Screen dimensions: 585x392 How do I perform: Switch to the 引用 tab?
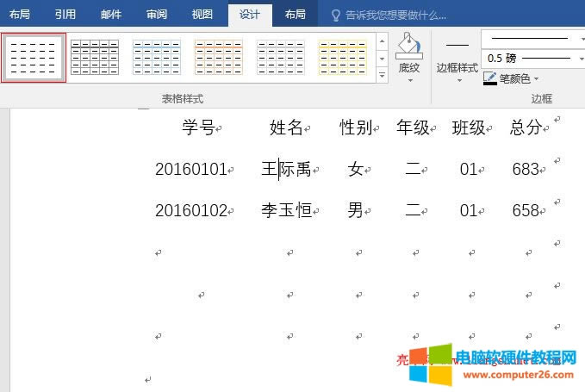65,14
